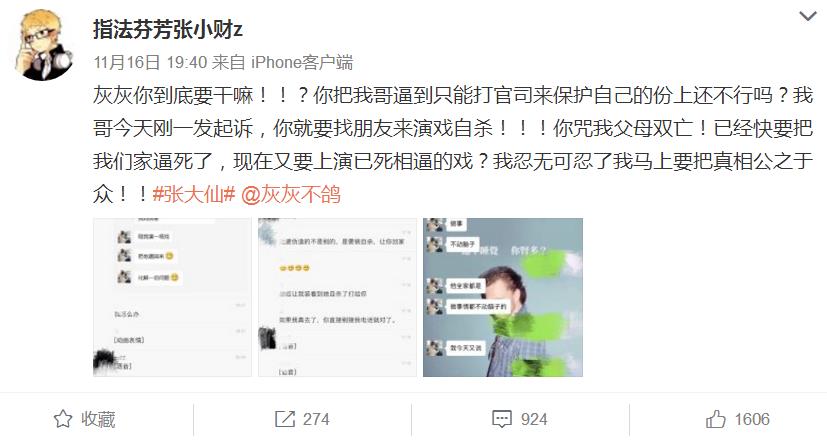Click the comment bubble icon
Screen dimensions: 827x444
point(502,419)
